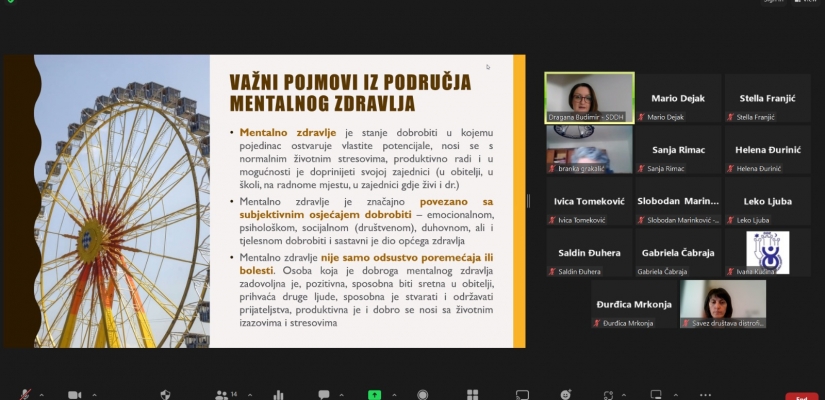Click the red muted-mic icon on Saldin Đuhera

coord(552,272)
